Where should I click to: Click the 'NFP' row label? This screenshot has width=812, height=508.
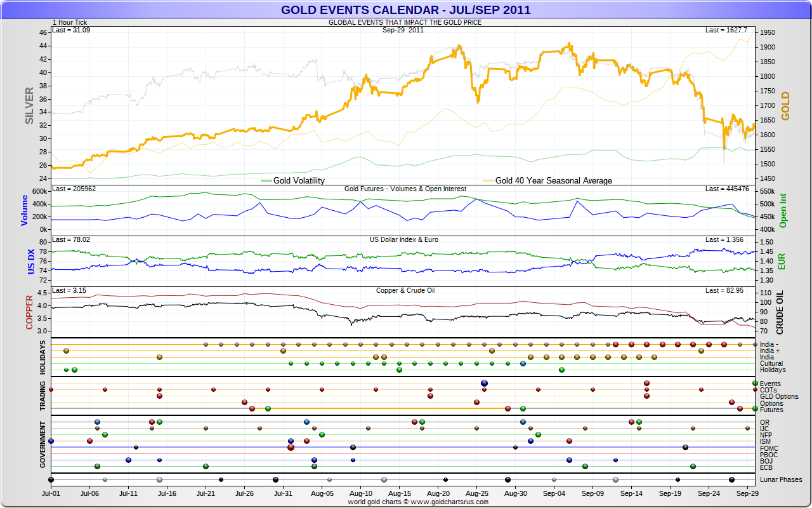tap(766, 435)
